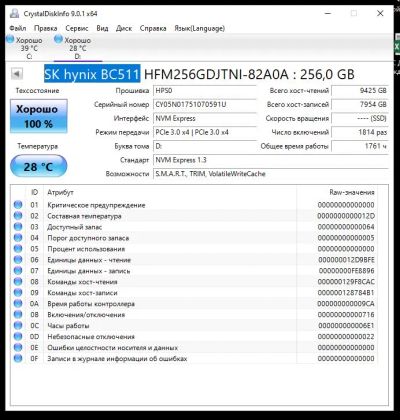Screen dimensions: 400x420
Task: Click the Прошивка field showing HPS0
Action: point(205,91)
